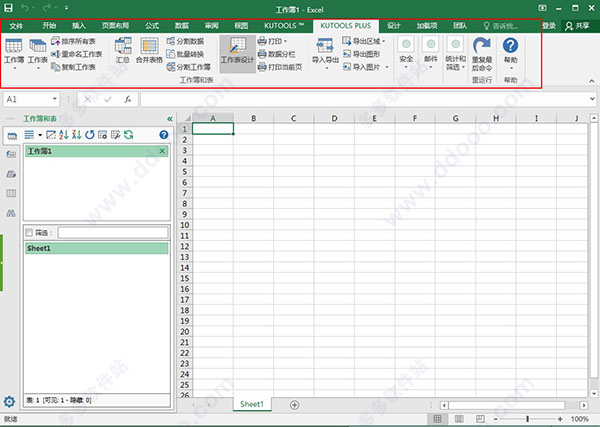Viewport: 600px width, 427px height.
Task: Click the zoom slider in the status bar
Action: (528, 419)
